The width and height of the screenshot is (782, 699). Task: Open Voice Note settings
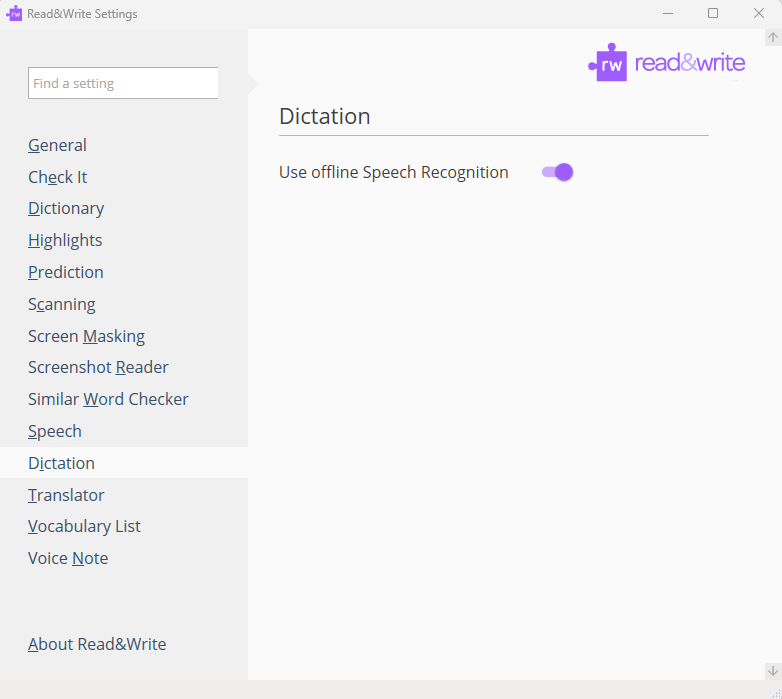coord(68,558)
